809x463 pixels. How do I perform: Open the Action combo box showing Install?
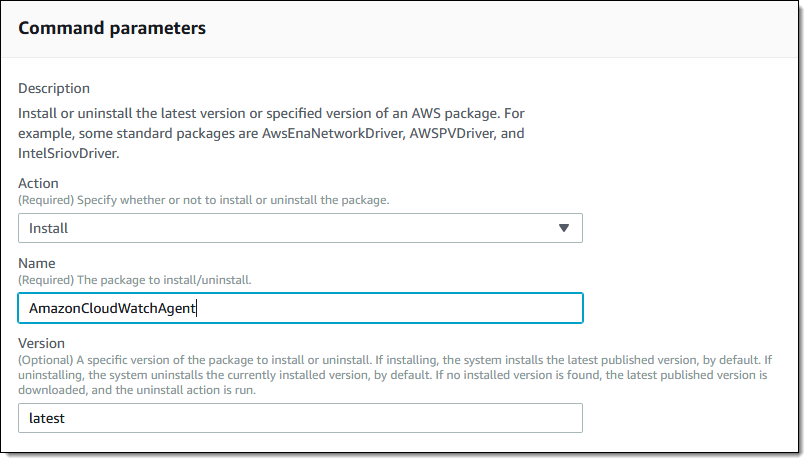tap(300, 228)
